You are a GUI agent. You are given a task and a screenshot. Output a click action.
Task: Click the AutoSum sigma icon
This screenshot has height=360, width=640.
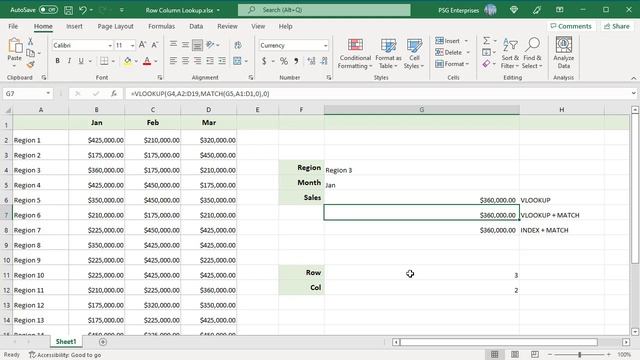click(x=487, y=41)
